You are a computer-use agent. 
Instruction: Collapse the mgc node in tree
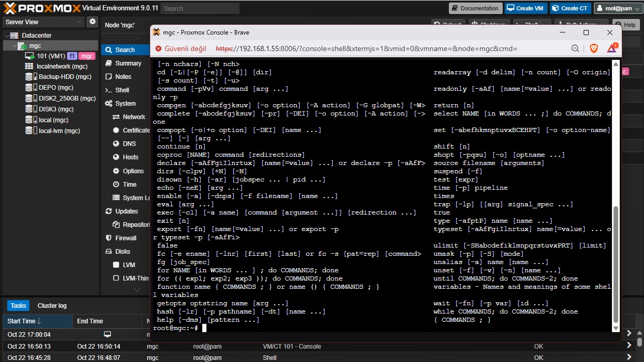click(14, 46)
